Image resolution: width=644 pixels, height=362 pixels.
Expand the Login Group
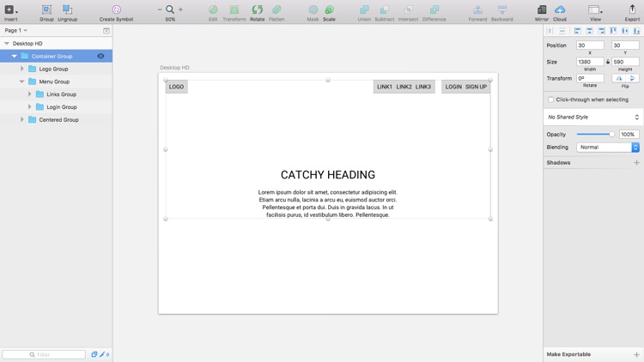point(29,107)
